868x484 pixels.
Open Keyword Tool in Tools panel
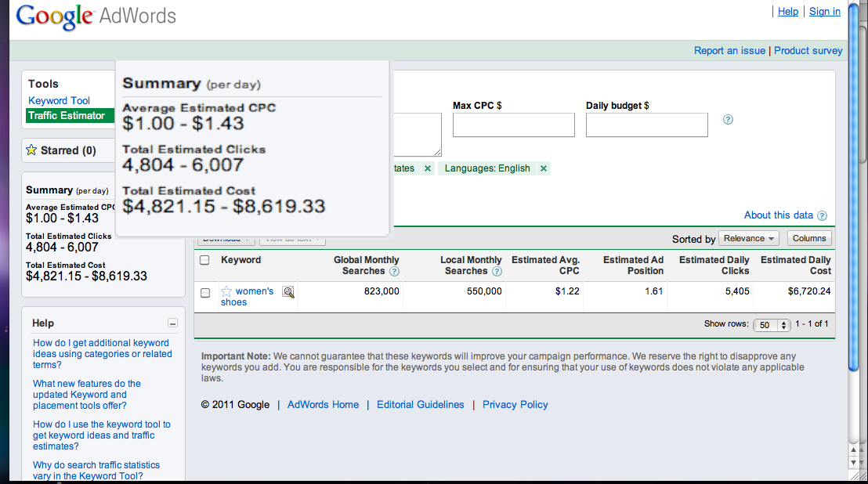[59, 100]
